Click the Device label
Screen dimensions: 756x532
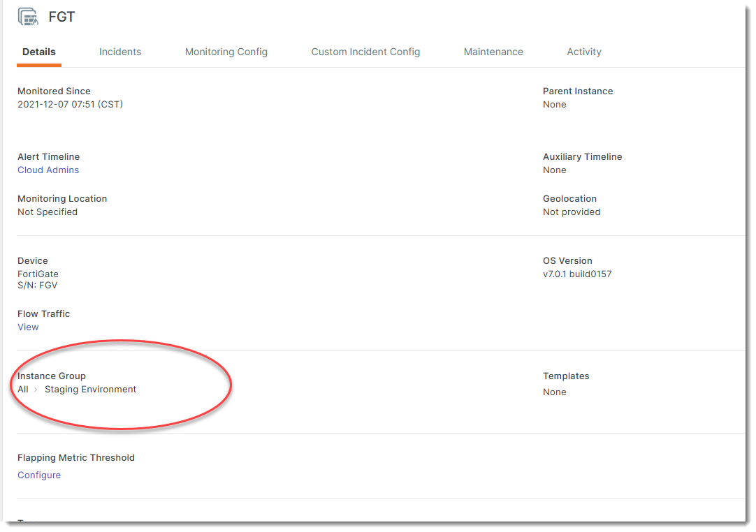click(x=33, y=260)
